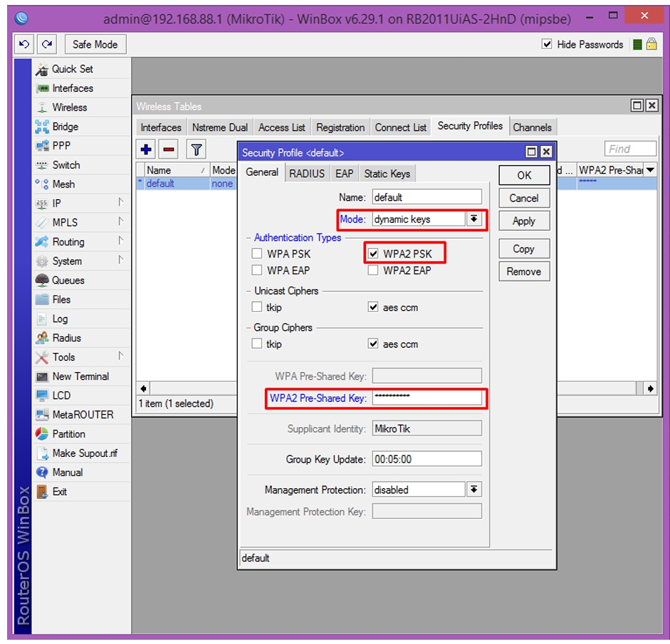Viewport: 670px width, 644px height.
Task: Click the table horizontal scrollbar right arrow
Action: 650,389
